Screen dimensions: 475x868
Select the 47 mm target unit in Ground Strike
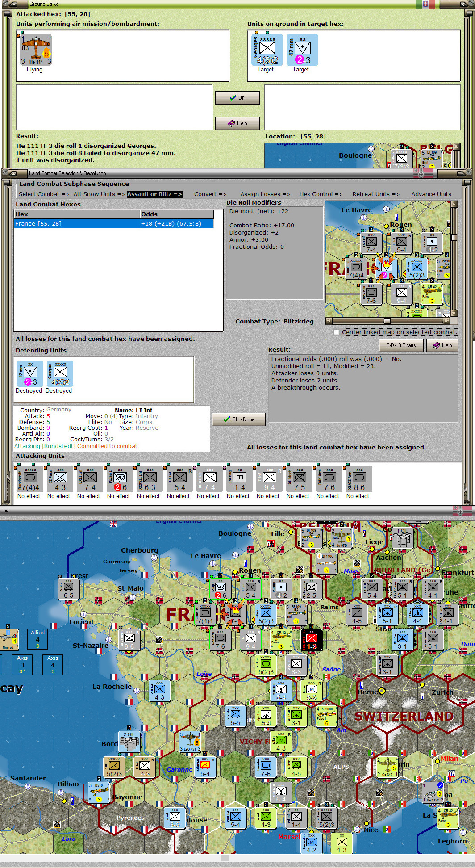302,50
